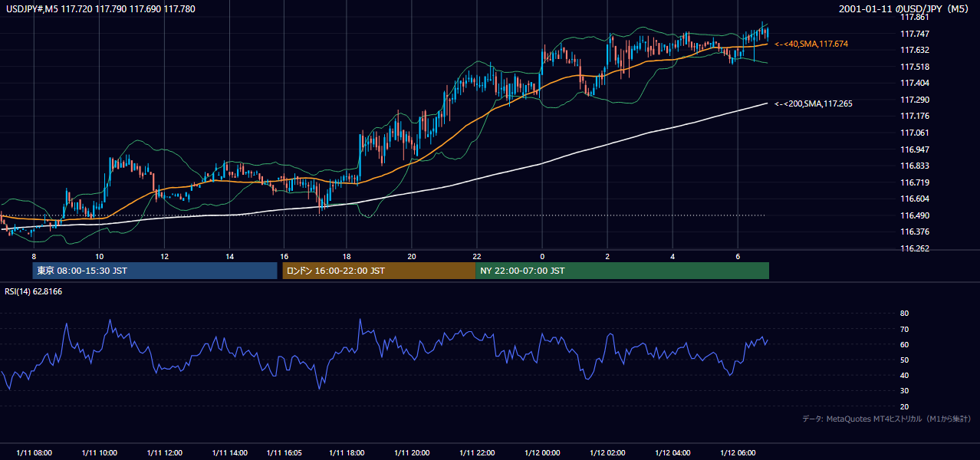980x460 pixels.
Task: Click RSI scale value 80
Action: (x=904, y=314)
